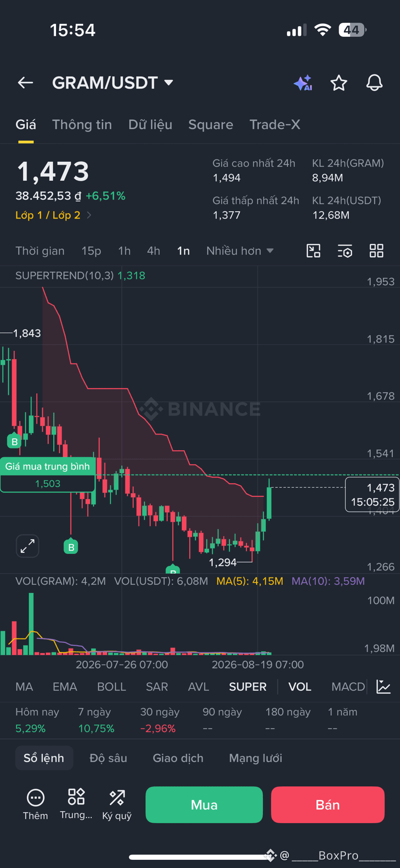
Task: Add GRAM/USDT to favorites with star
Action: (x=339, y=83)
